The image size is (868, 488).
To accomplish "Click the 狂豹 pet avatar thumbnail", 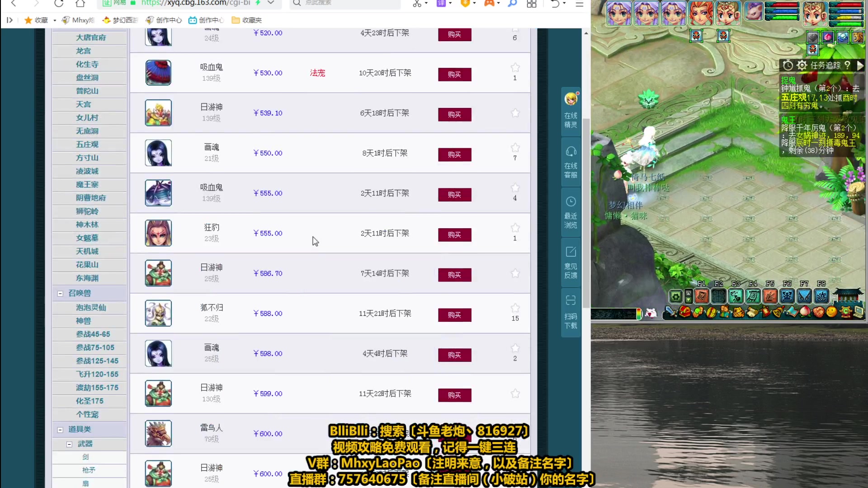I will pyautogui.click(x=158, y=233).
